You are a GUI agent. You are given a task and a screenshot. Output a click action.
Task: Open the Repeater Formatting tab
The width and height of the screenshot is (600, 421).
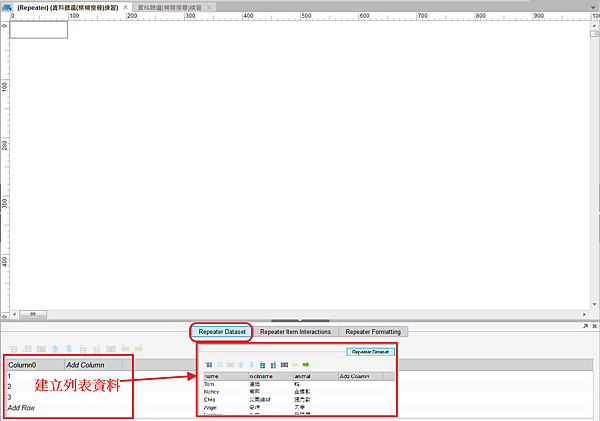pyautogui.click(x=373, y=332)
